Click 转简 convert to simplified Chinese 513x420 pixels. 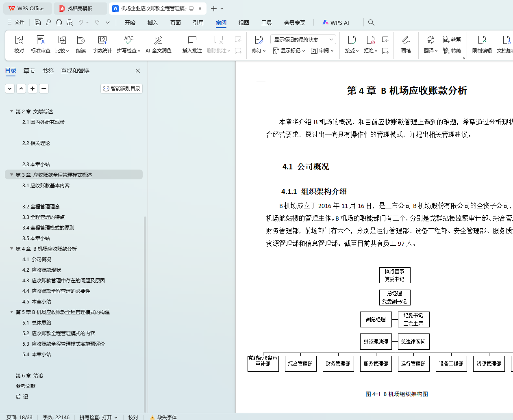coord(452,51)
